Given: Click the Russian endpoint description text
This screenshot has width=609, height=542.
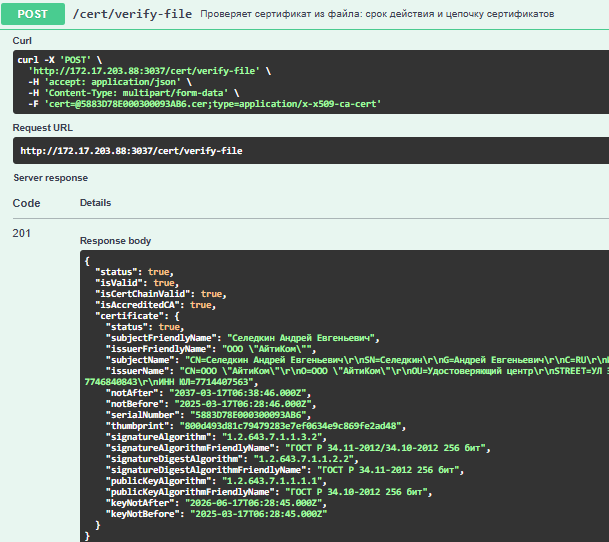Looking at the screenshot, I should click(x=377, y=14).
